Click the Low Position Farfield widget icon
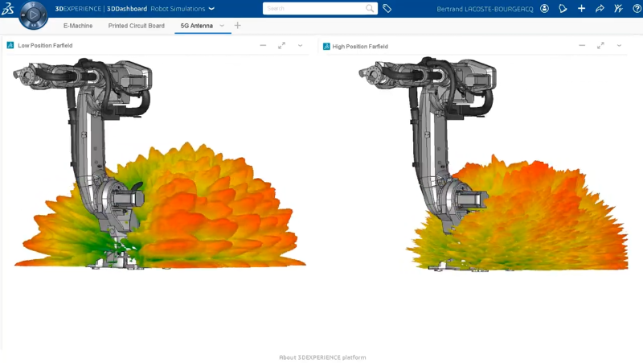Viewport: 644px width, 364px height. tap(10, 45)
